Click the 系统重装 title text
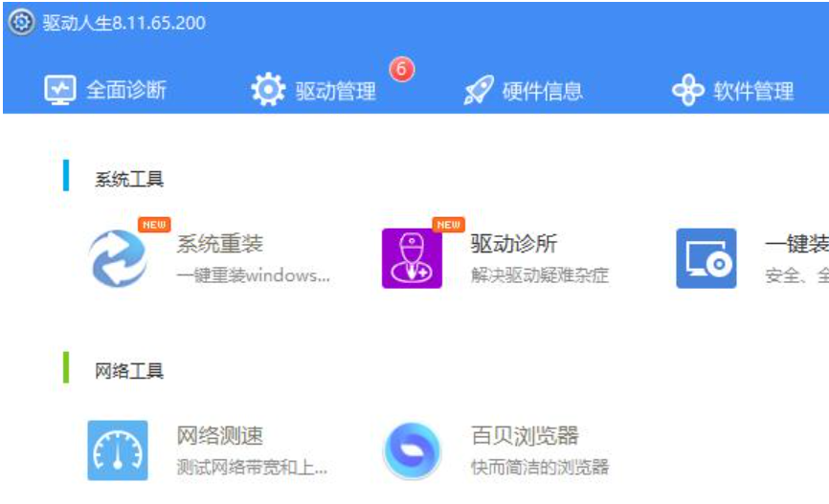 tap(219, 245)
